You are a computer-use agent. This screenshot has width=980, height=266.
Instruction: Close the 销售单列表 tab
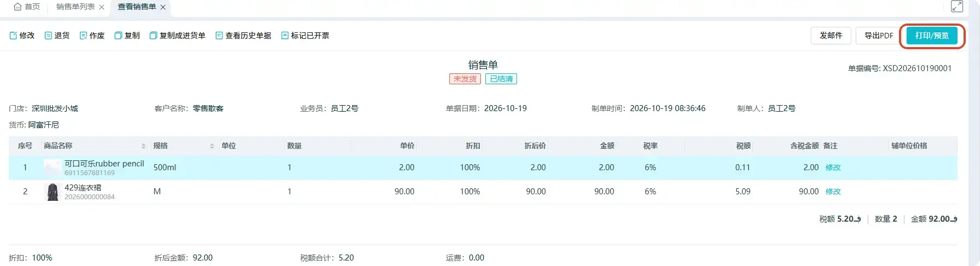click(x=101, y=7)
